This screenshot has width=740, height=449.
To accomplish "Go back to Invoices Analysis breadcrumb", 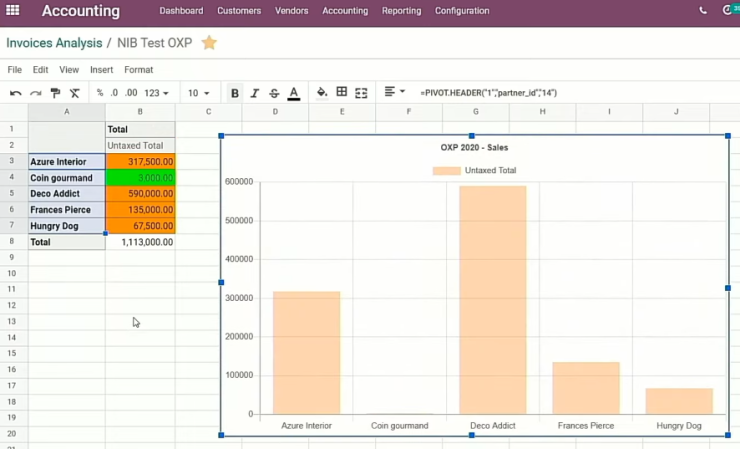I will [54, 43].
